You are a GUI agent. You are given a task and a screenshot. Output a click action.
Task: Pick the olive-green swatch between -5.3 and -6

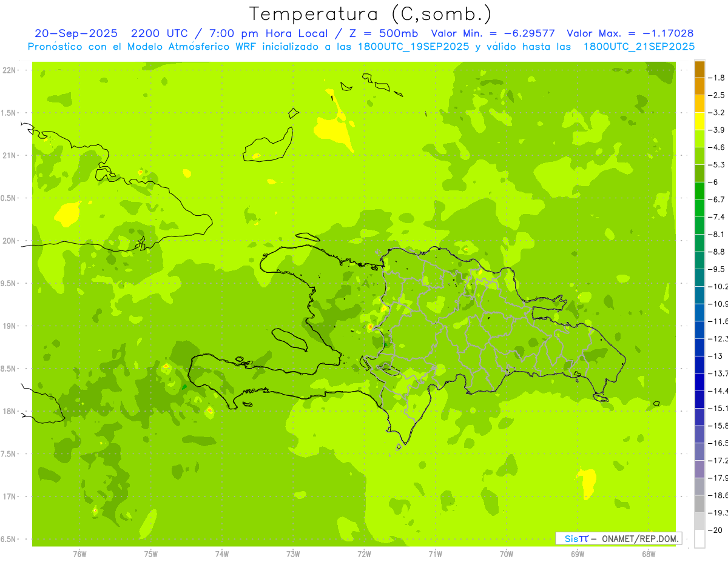click(x=699, y=173)
